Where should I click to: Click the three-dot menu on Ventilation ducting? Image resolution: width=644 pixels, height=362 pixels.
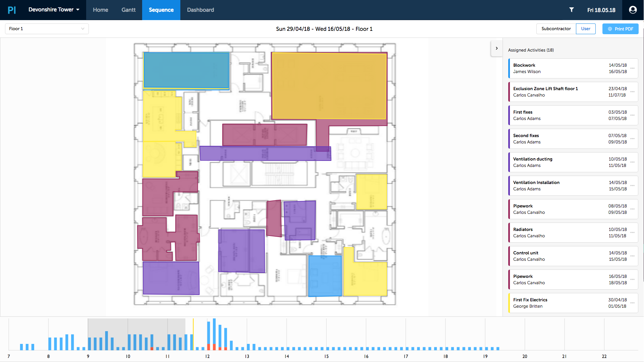pos(633,162)
